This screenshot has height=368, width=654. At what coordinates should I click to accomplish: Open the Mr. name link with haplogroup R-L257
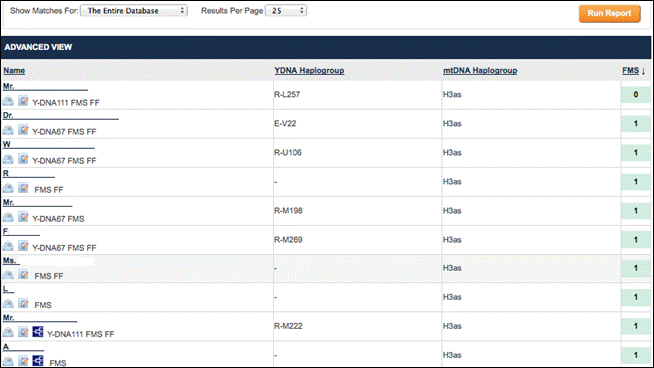pos(45,86)
